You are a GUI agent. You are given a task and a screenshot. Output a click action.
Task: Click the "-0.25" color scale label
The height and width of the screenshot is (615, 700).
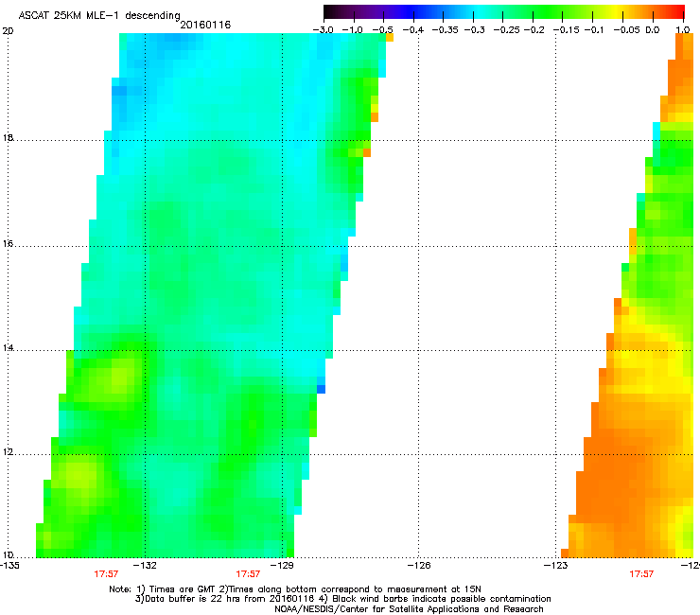click(506, 30)
